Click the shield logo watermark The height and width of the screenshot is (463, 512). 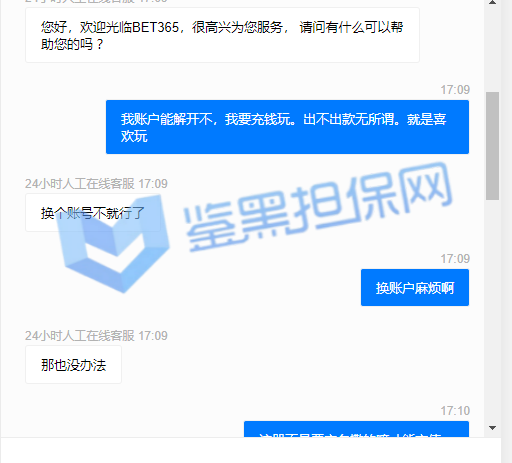click(113, 244)
